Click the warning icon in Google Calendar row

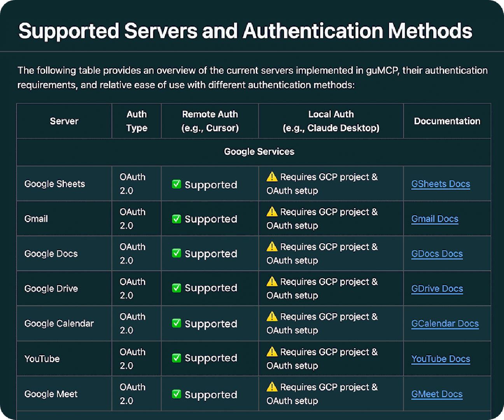tap(272, 317)
